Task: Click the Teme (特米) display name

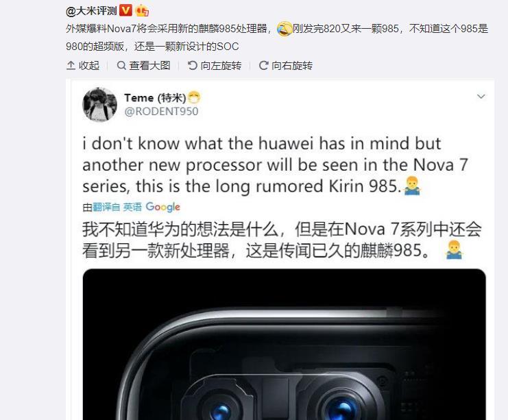Action: click(x=155, y=97)
